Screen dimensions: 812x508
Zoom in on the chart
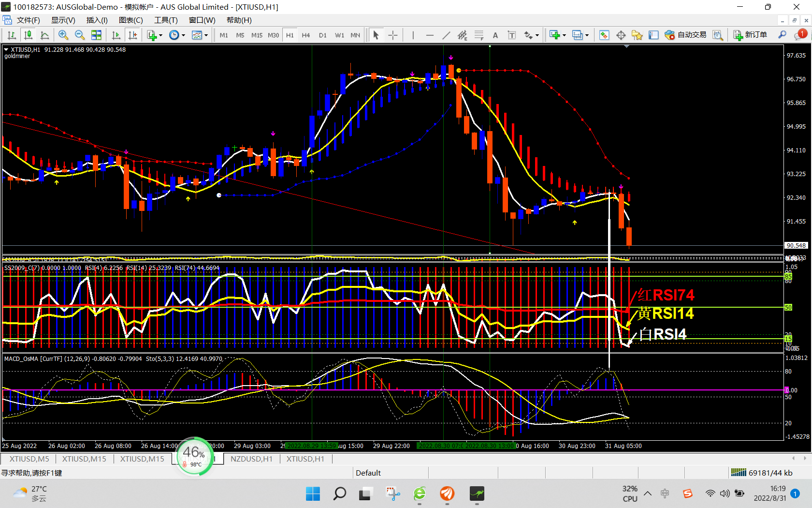pyautogui.click(x=63, y=35)
